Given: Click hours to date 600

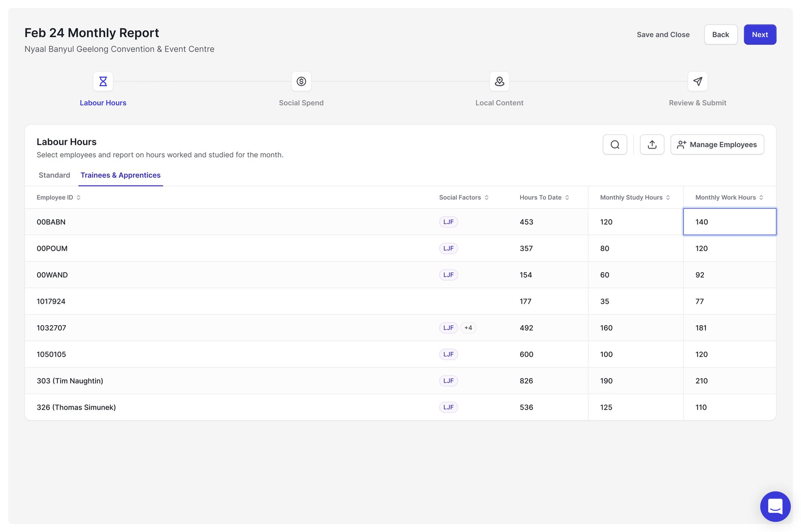Looking at the screenshot, I should [526, 354].
